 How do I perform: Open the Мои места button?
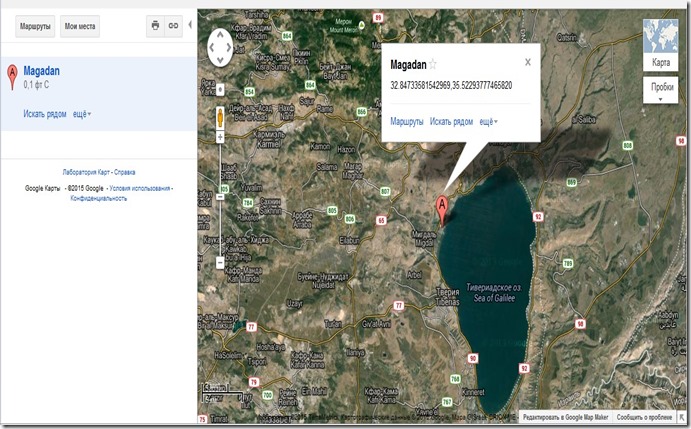click(80, 26)
